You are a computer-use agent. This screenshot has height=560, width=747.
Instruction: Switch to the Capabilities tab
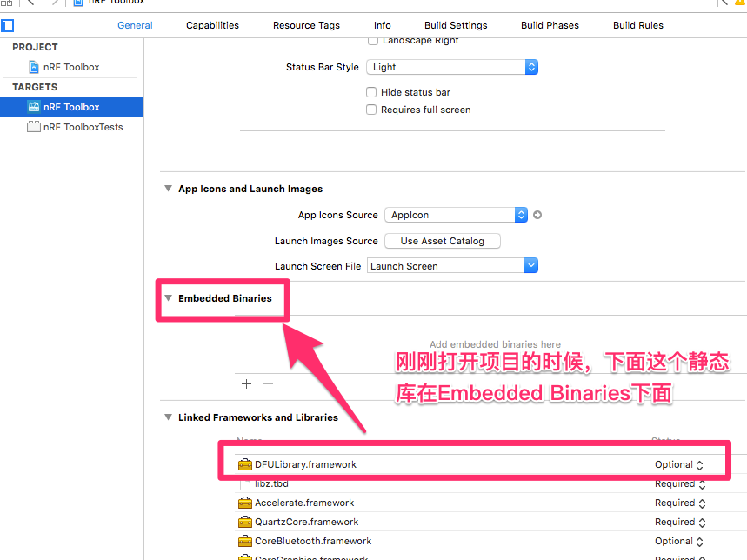[x=212, y=25]
